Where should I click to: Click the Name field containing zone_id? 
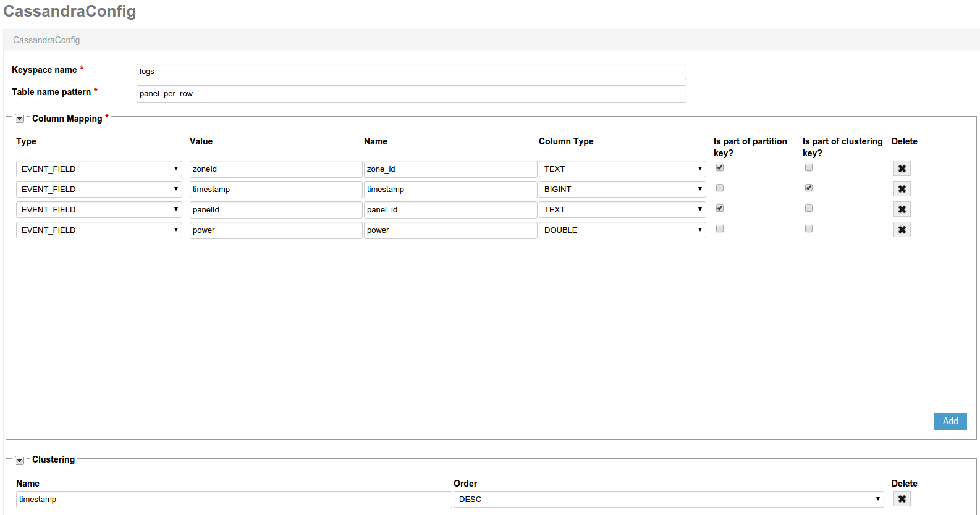[x=450, y=169]
